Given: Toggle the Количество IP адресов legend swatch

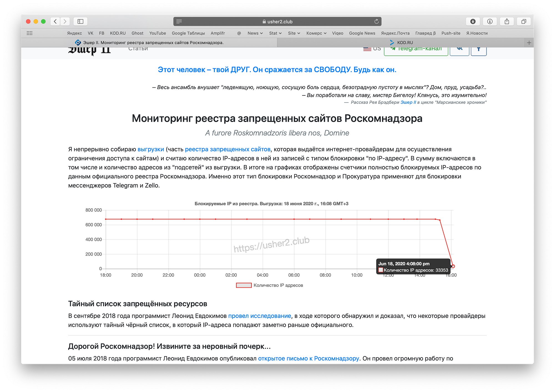Looking at the screenshot, I should 244,285.
